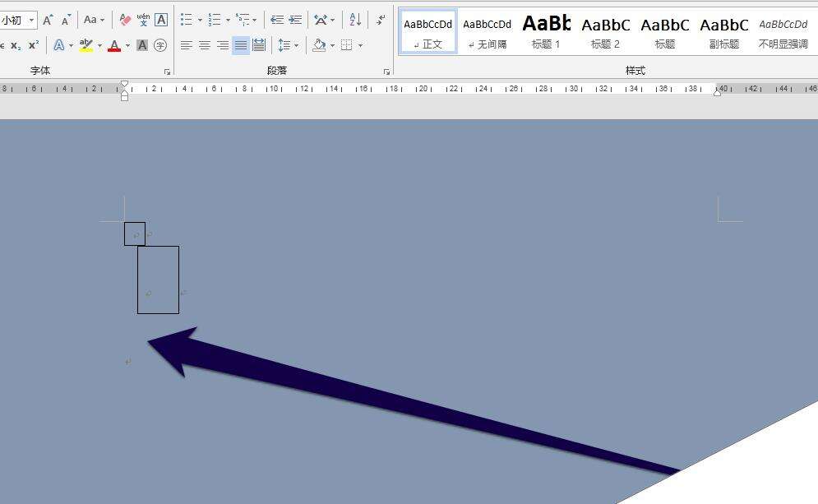Open the Asian layout tool
The image size is (818, 504).
click(x=324, y=21)
